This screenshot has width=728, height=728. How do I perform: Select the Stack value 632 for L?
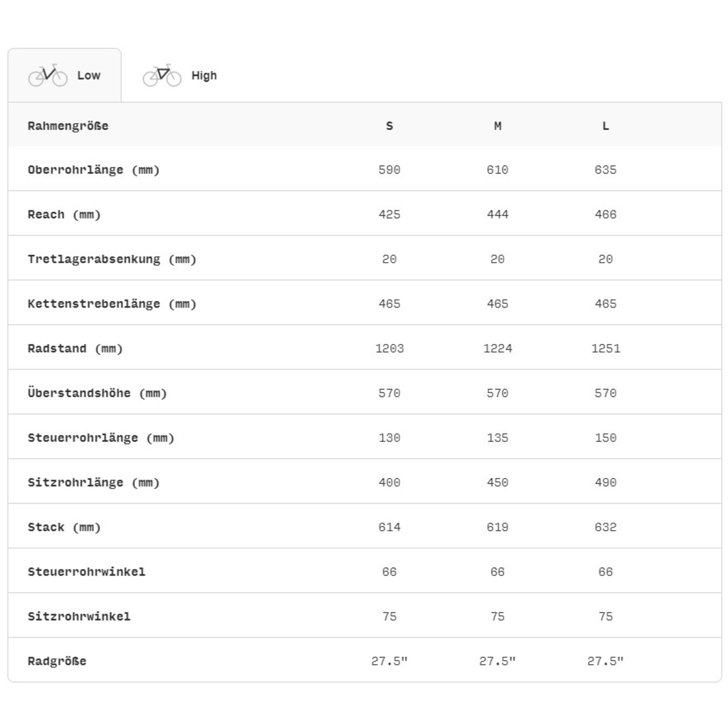pos(606,527)
